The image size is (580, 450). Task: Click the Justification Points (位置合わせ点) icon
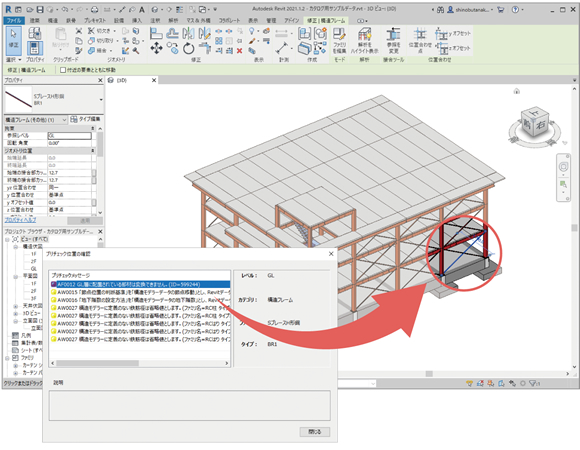coord(420,40)
